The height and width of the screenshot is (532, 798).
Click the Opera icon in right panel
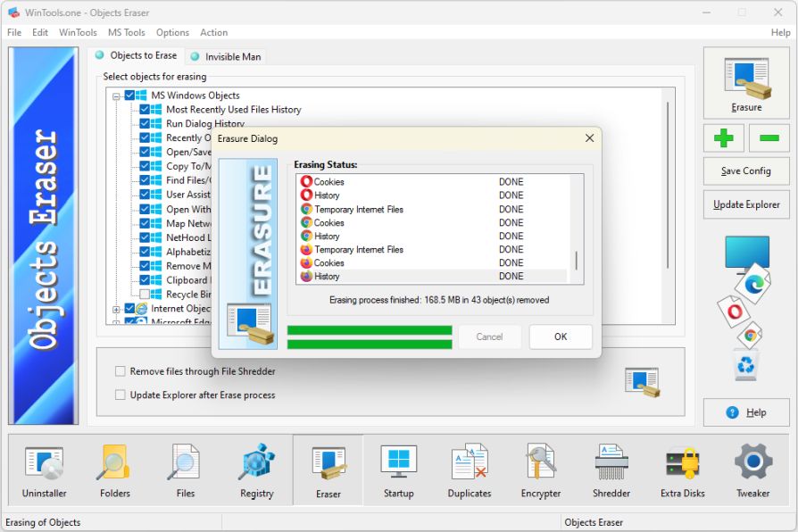[x=734, y=312]
